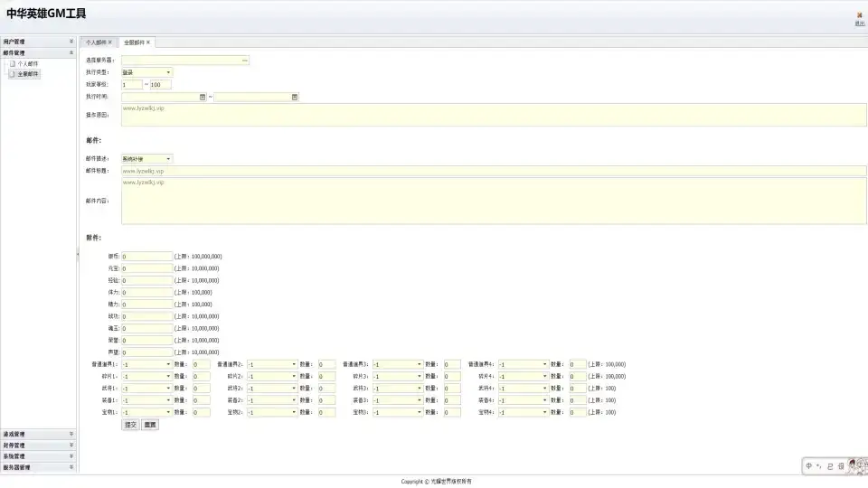The width and height of the screenshot is (868, 488).
Task: Open the 宝物4 dropdown
Action: coord(524,412)
